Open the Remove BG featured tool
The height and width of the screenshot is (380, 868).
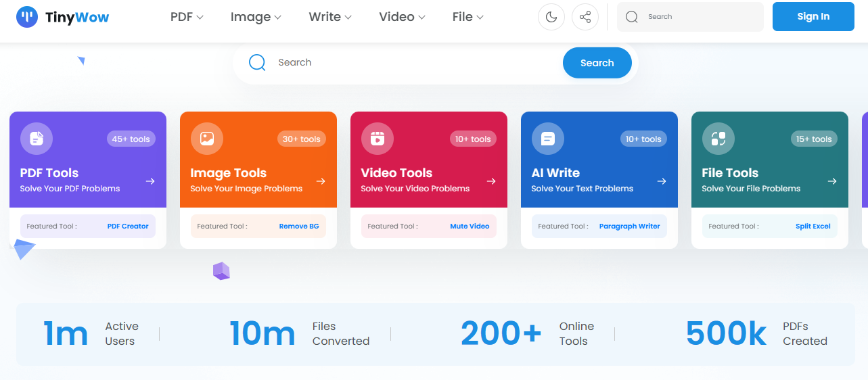click(299, 227)
